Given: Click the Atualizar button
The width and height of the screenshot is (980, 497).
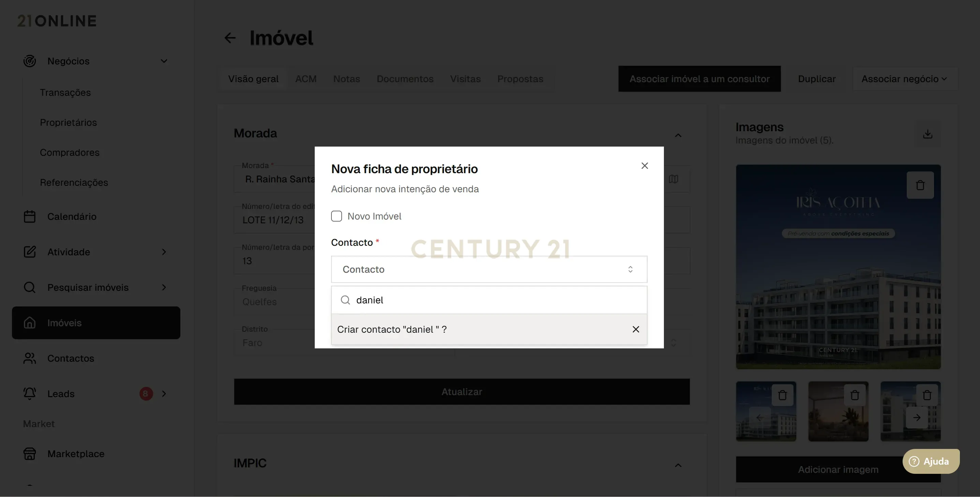Looking at the screenshot, I should (461, 392).
